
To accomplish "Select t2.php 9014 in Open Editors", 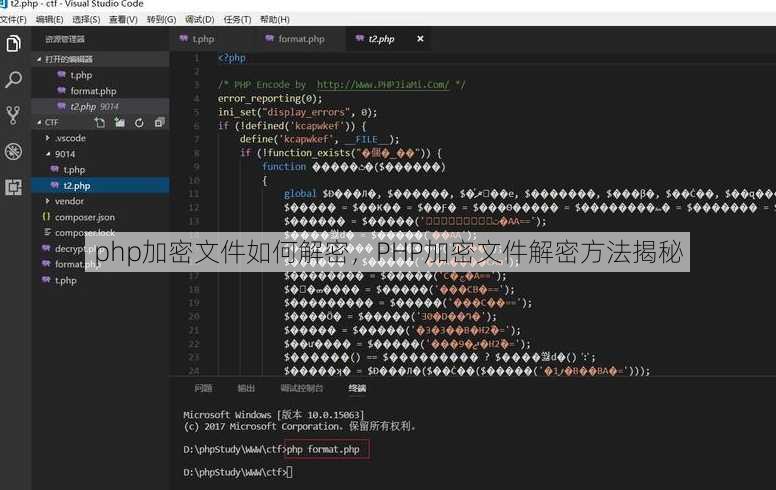I will click(x=100, y=106).
